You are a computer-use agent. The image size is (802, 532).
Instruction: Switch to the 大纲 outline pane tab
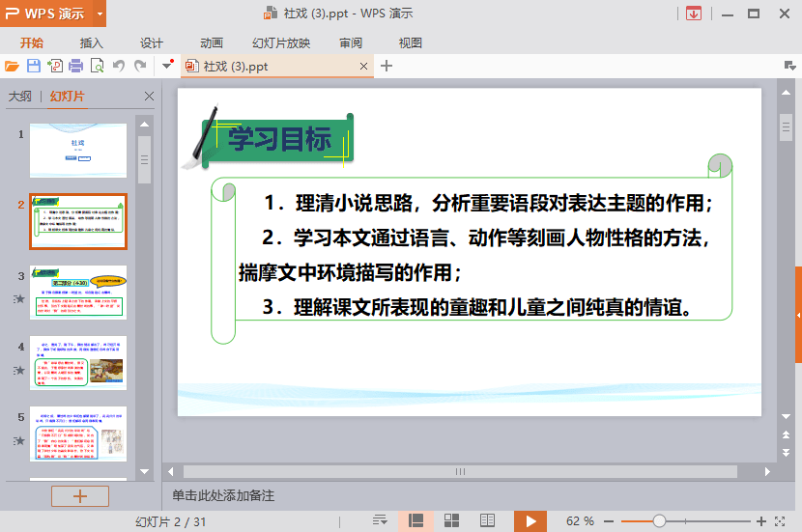click(x=20, y=97)
